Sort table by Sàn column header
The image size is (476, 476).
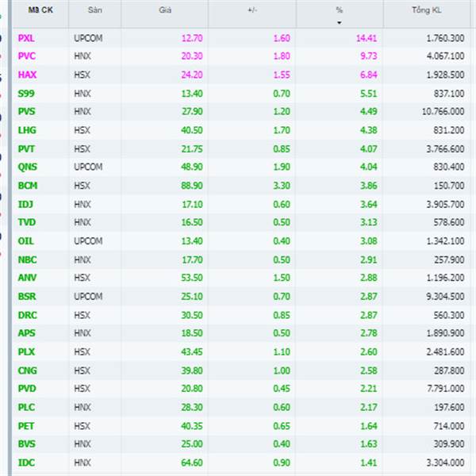(94, 10)
